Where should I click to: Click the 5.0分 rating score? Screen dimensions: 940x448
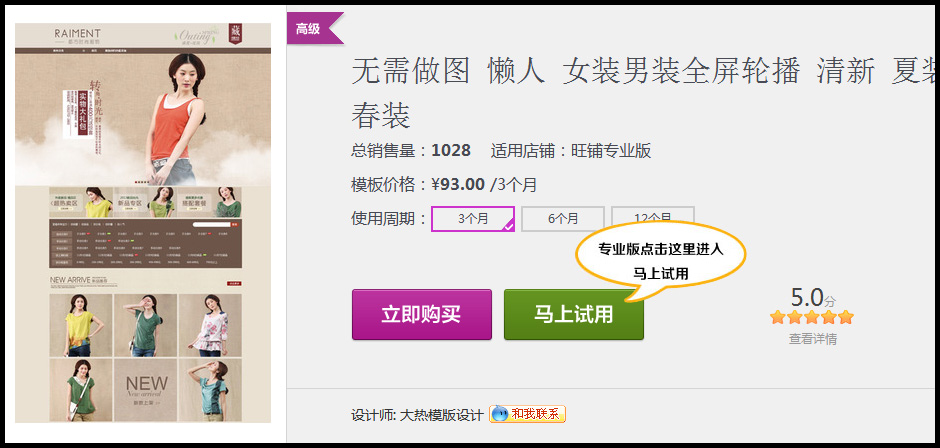click(x=812, y=297)
